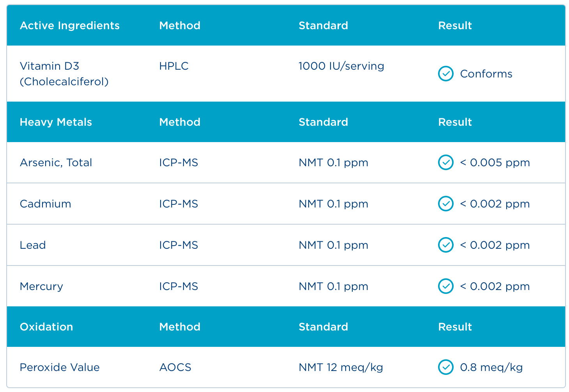Screen dimensions: 569x392
Task: Click the 1000 IU/serving standard
Action: (x=341, y=66)
